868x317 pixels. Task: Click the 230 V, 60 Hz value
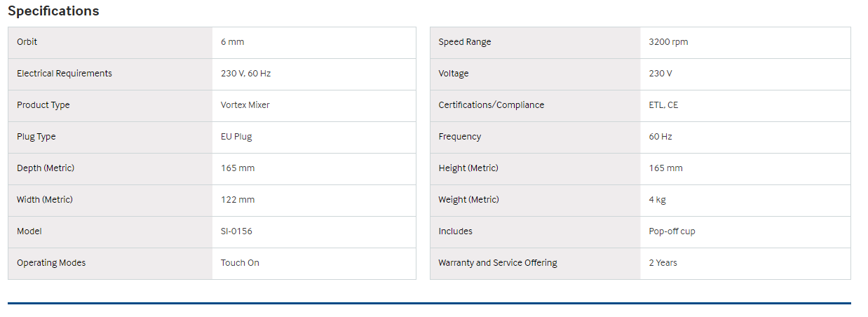tap(245, 74)
